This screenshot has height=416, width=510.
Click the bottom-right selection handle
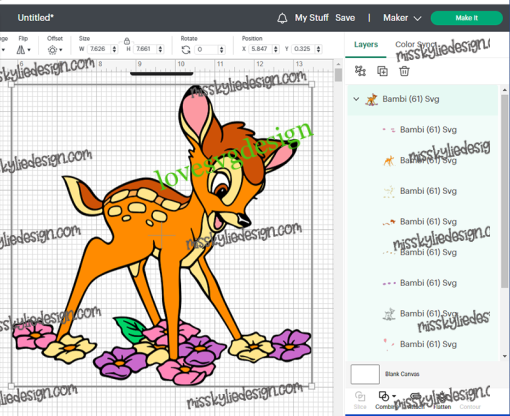tap(312, 386)
